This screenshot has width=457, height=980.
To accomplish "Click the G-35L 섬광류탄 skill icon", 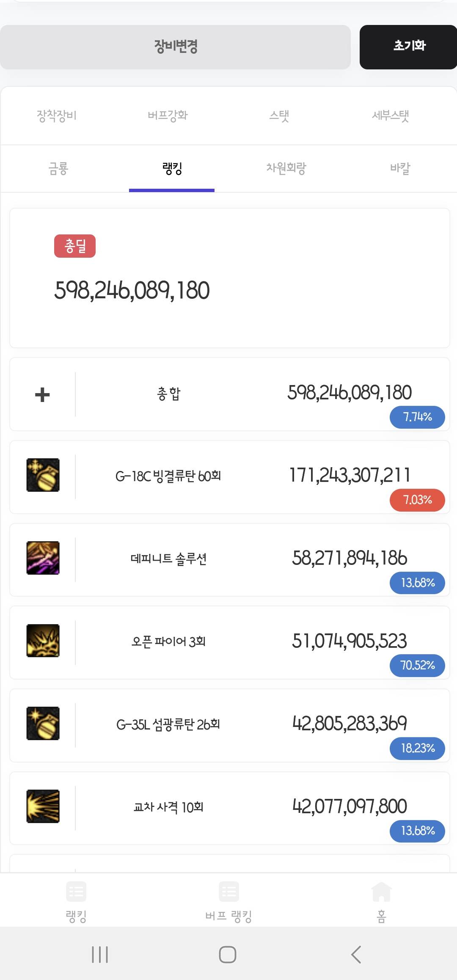I will coord(43,723).
